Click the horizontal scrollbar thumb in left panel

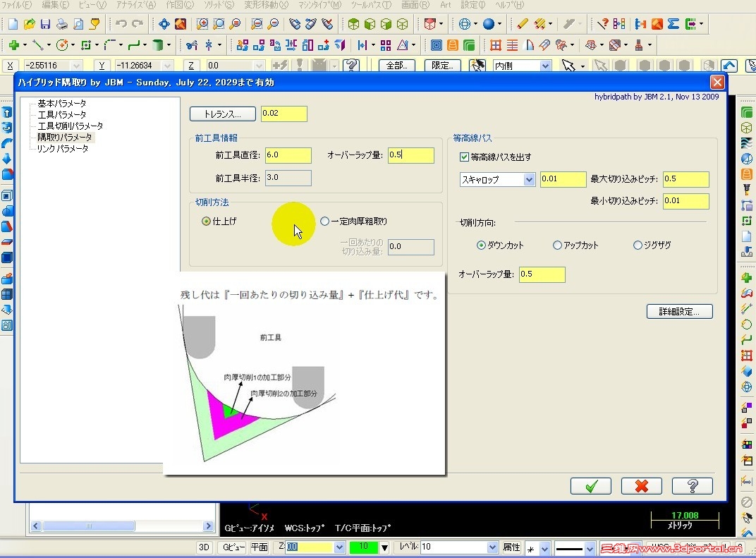88,526
